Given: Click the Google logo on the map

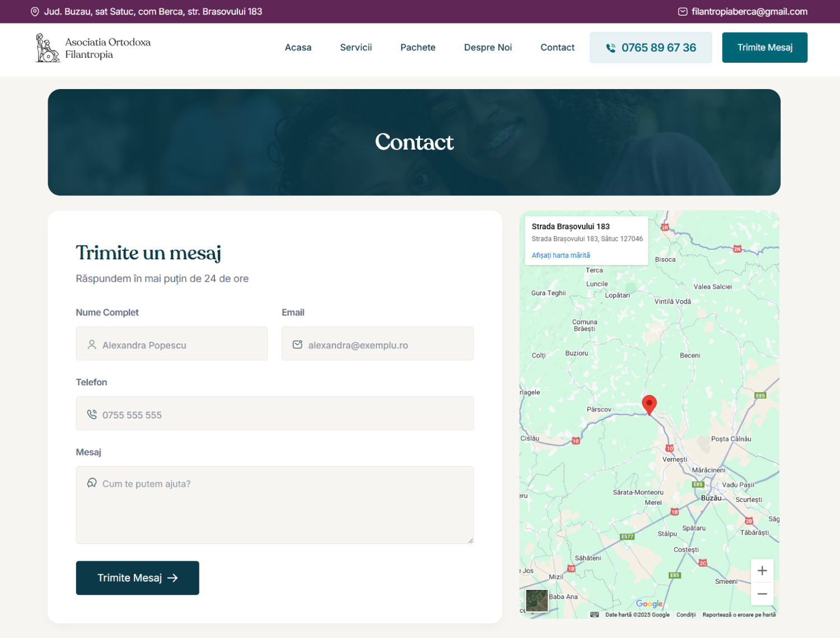Looking at the screenshot, I should coord(649,604).
